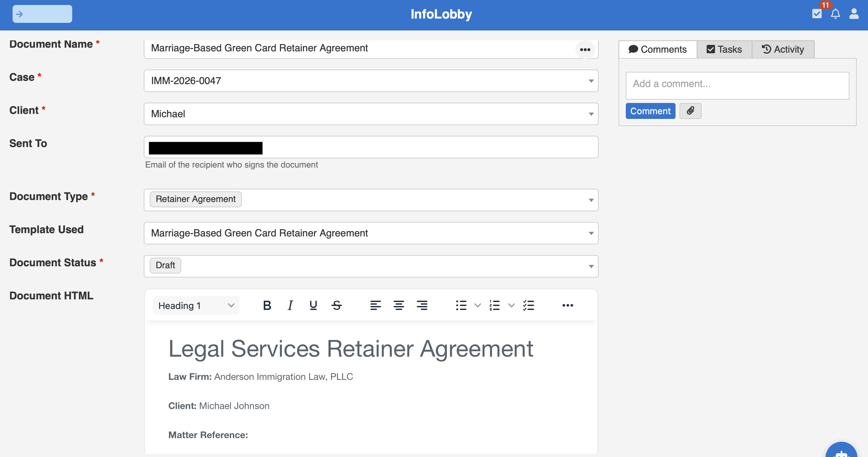
Task: Click the Michael Johnson client text
Action: pyautogui.click(x=234, y=406)
